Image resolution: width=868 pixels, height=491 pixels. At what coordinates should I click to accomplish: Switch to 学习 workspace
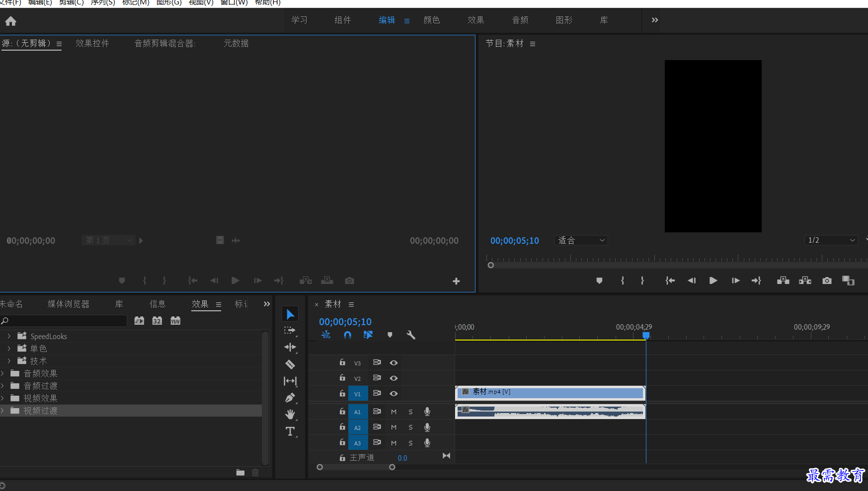coord(299,20)
